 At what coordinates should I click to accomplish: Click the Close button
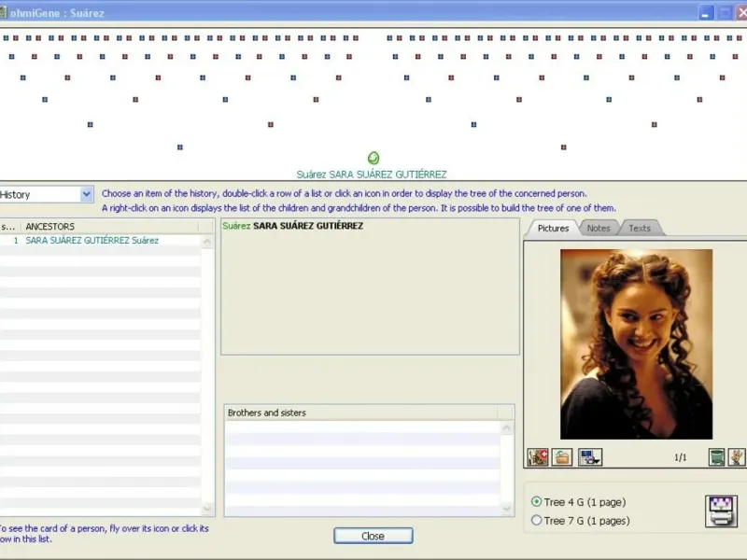click(373, 536)
